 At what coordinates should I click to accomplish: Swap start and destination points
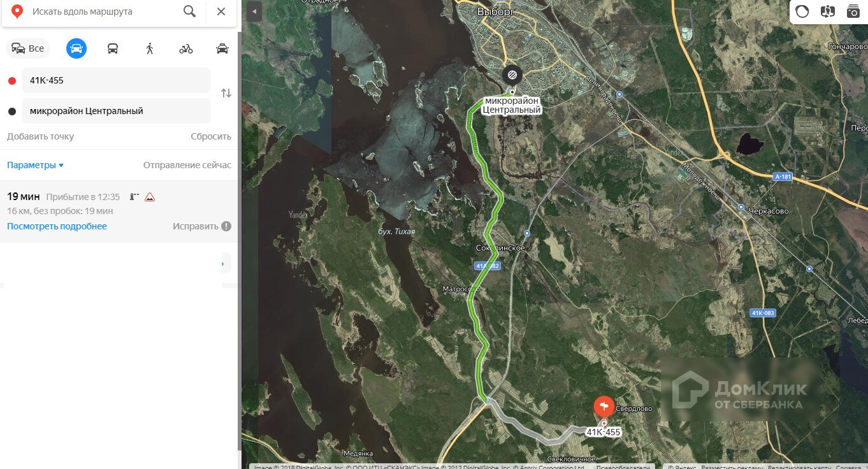pyautogui.click(x=226, y=93)
